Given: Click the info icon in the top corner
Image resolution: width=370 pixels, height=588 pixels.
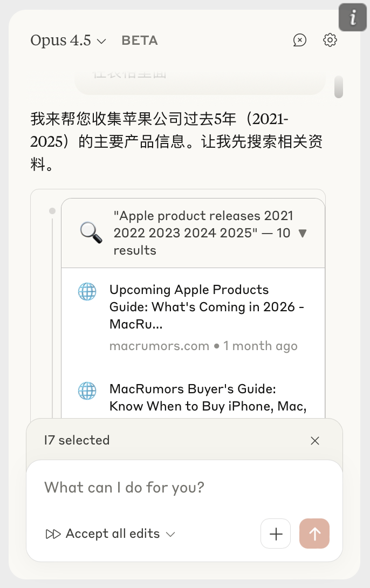Looking at the screenshot, I should tap(352, 17).
